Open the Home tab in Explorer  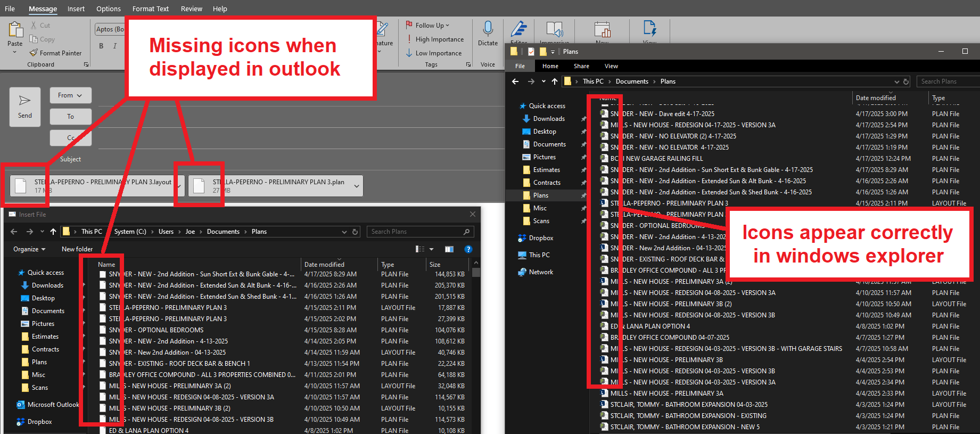pos(550,67)
